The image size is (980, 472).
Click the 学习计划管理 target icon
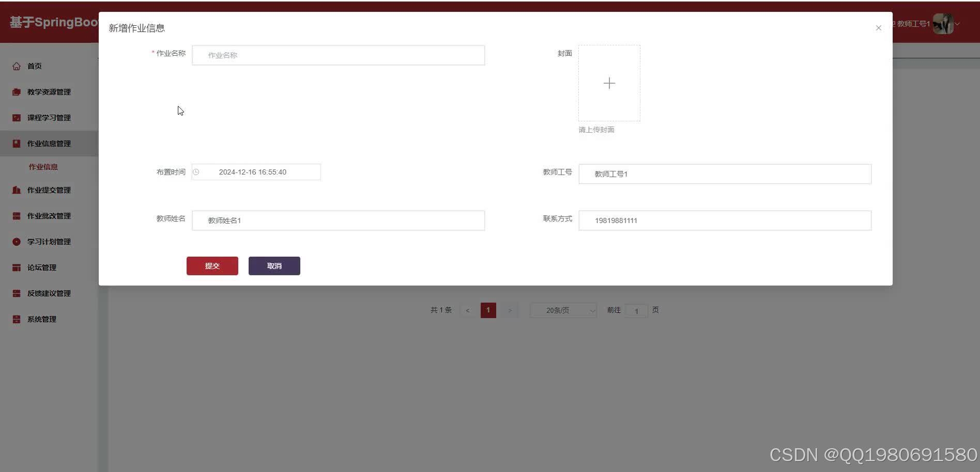tap(16, 241)
